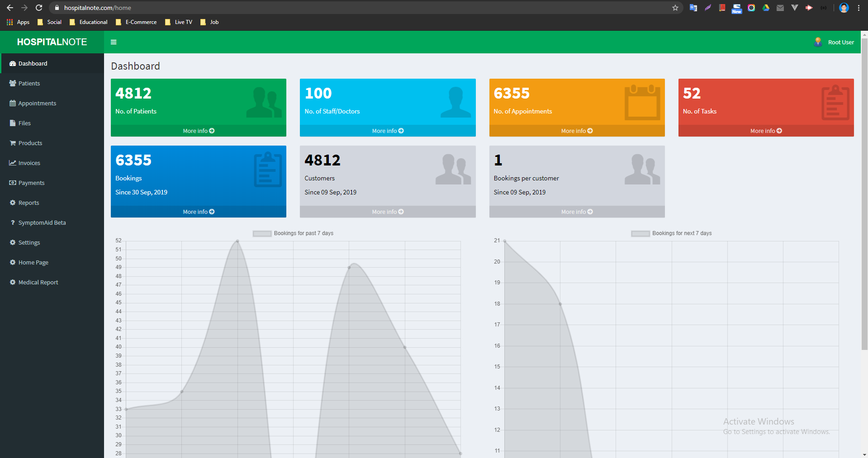Toggle 'Bookings for next 7 days' legend

[x=672, y=233]
